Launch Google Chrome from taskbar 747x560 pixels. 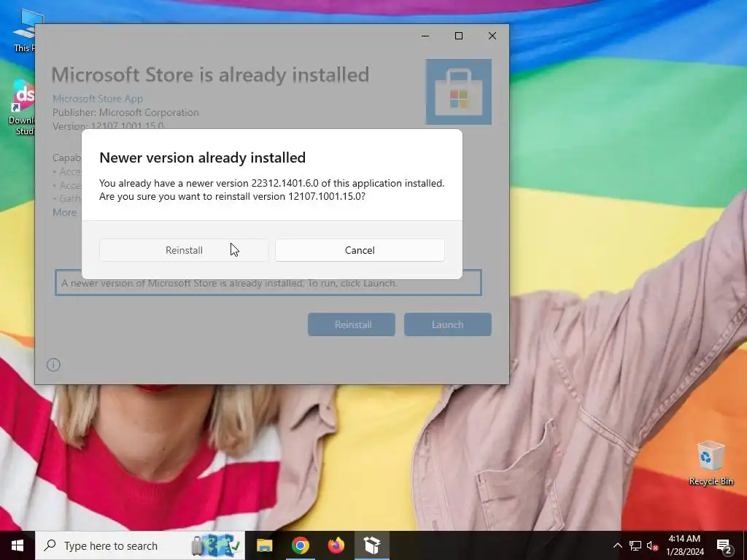coord(300,545)
